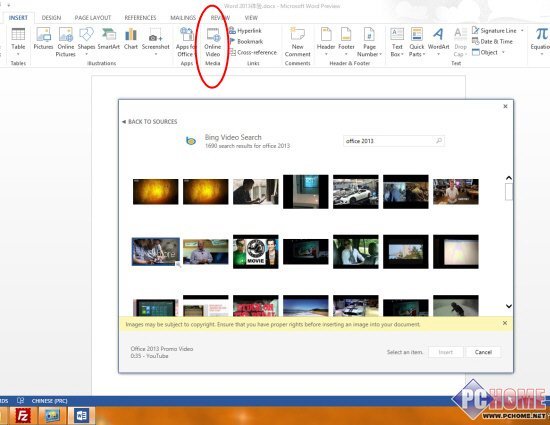Click proofing icon in status bar
Viewport: 550px width, 425px height.
[x=20, y=401]
